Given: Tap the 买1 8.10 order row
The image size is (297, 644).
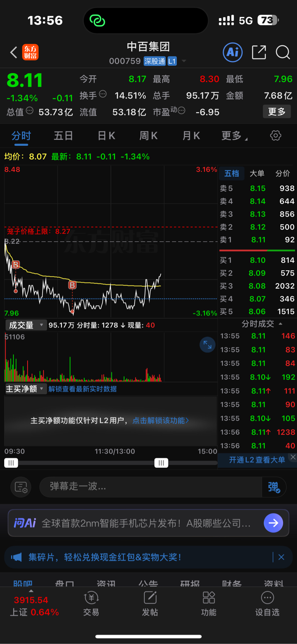Looking at the screenshot, I should coord(257,260).
